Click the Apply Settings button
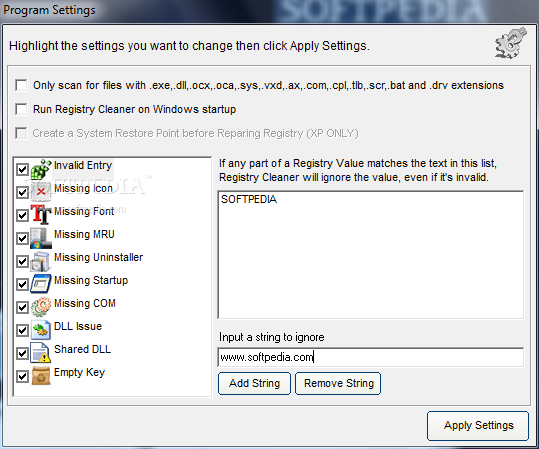539x449 pixels. (478, 426)
